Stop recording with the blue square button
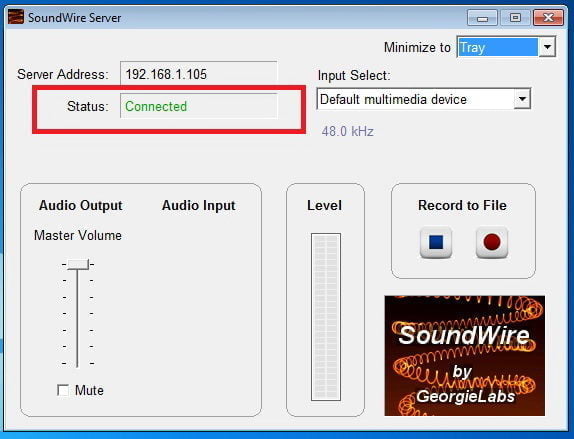The height and width of the screenshot is (439, 574). tap(436, 242)
